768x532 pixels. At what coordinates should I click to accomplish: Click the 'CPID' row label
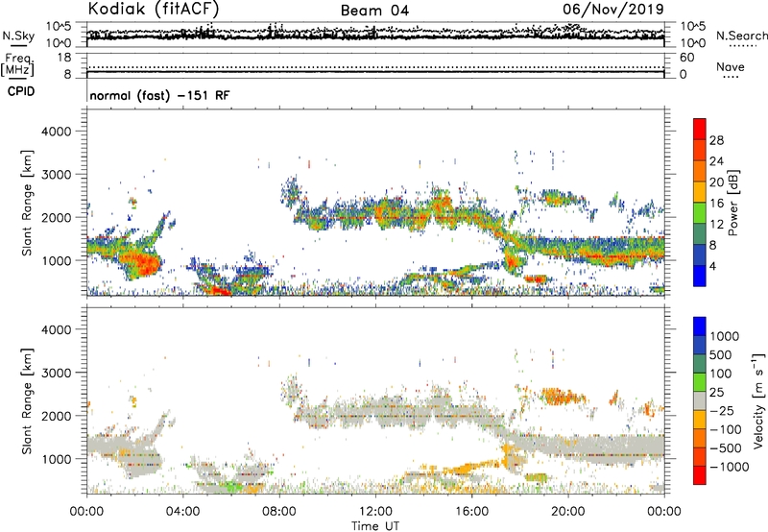point(21,91)
